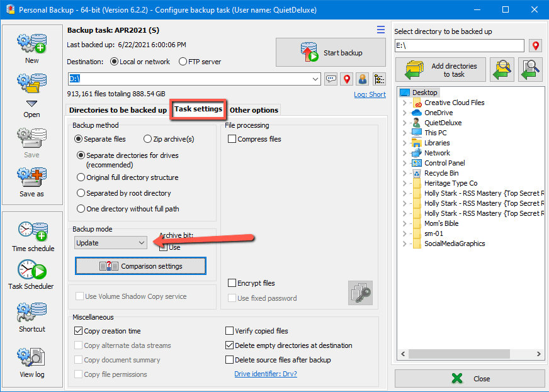Click the directory tree scroll right arrow
The image size is (549, 392).
pyautogui.click(x=538, y=354)
